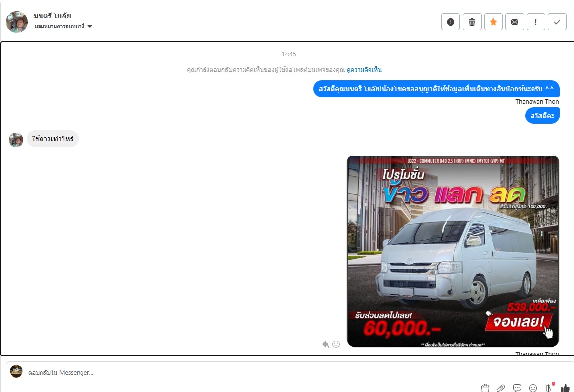Open the assign conversation dropdown under มนตรี โยลัย

point(63,26)
